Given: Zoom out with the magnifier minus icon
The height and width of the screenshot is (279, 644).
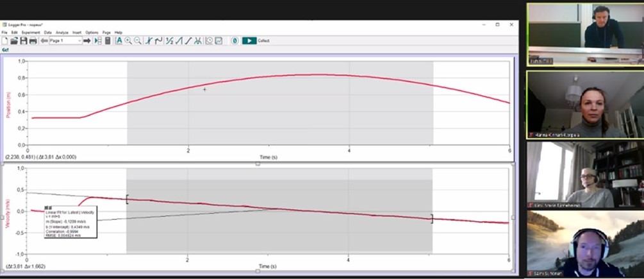Looking at the screenshot, I should (137, 40).
